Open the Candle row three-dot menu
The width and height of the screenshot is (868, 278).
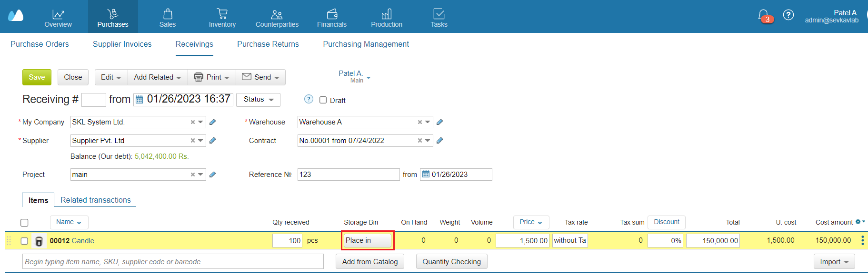862,241
